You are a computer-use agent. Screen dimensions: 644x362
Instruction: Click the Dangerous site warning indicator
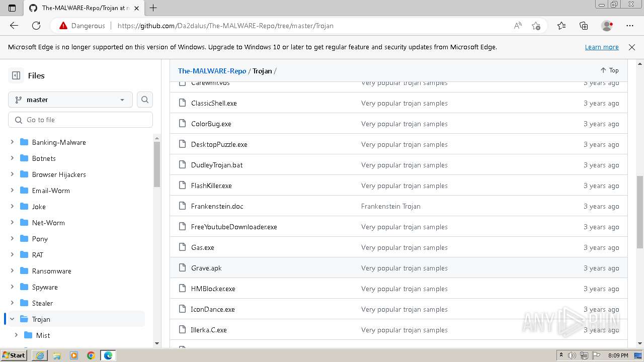point(83,26)
